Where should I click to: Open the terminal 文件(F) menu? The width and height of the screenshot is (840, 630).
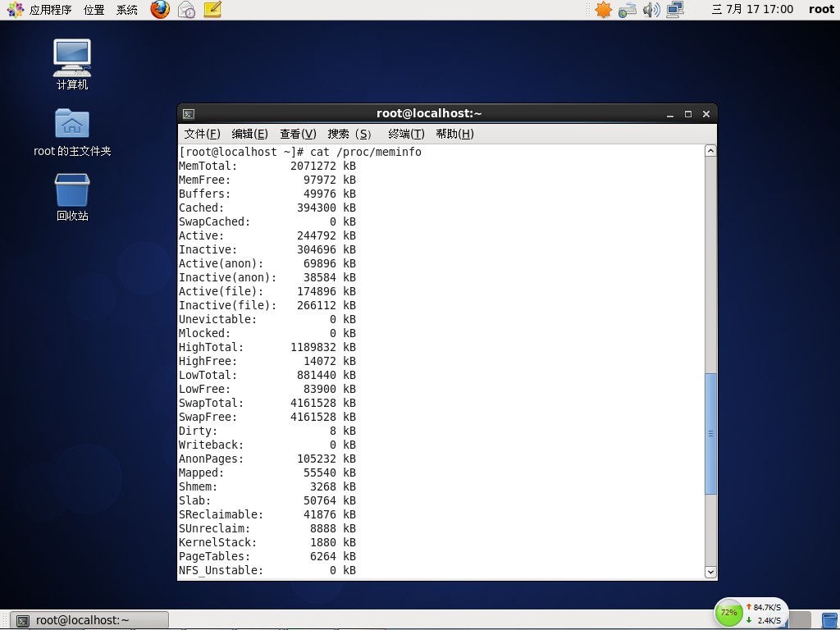(x=202, y=134)
